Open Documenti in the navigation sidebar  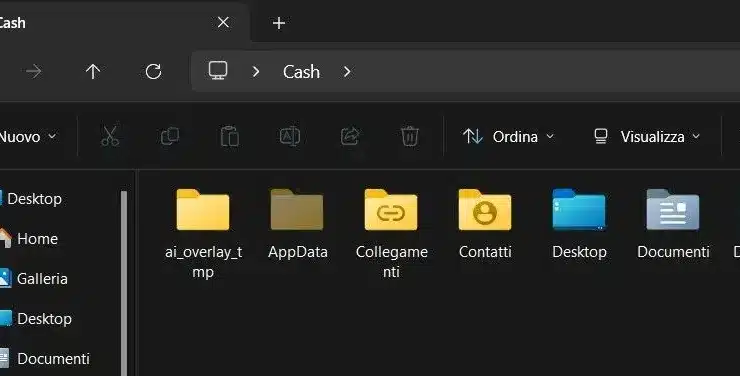pos(45,359)
